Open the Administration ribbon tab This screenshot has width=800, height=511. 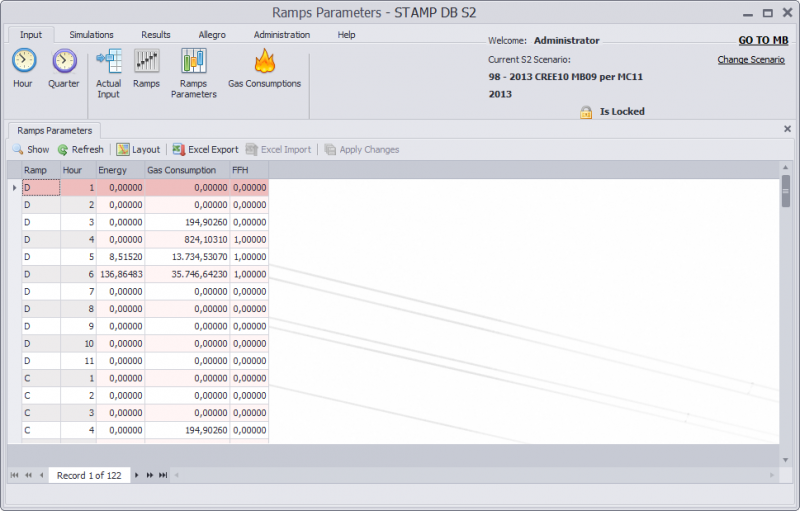[282, 35]
